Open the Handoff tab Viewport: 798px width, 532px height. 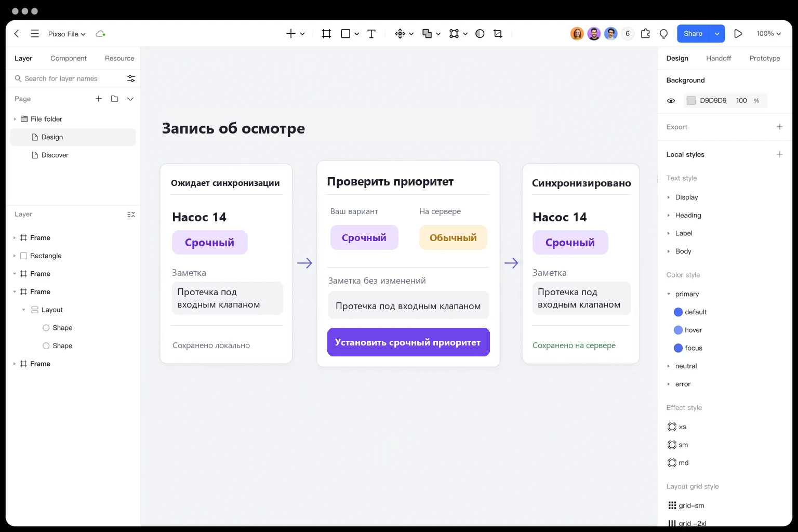point(719,58)
